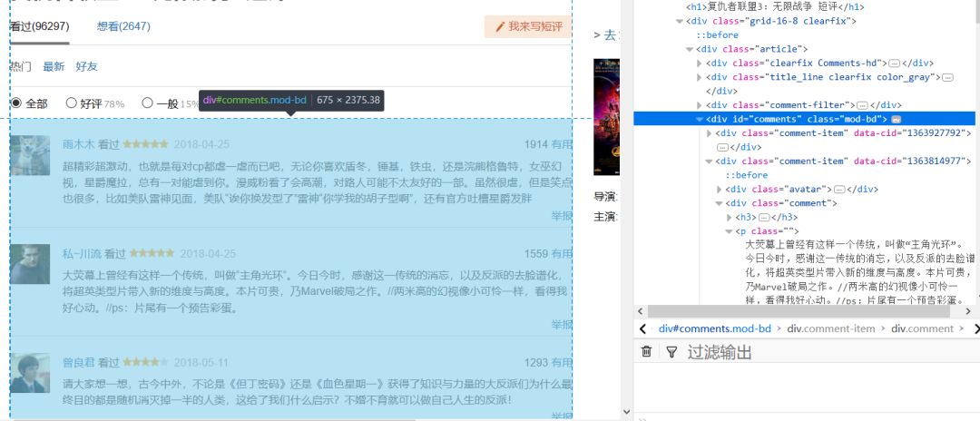Click the ::before line under comment-item 1363814977
Viewport: 980px width, 421px height.
pyautogui.click(x=746, y=175)
